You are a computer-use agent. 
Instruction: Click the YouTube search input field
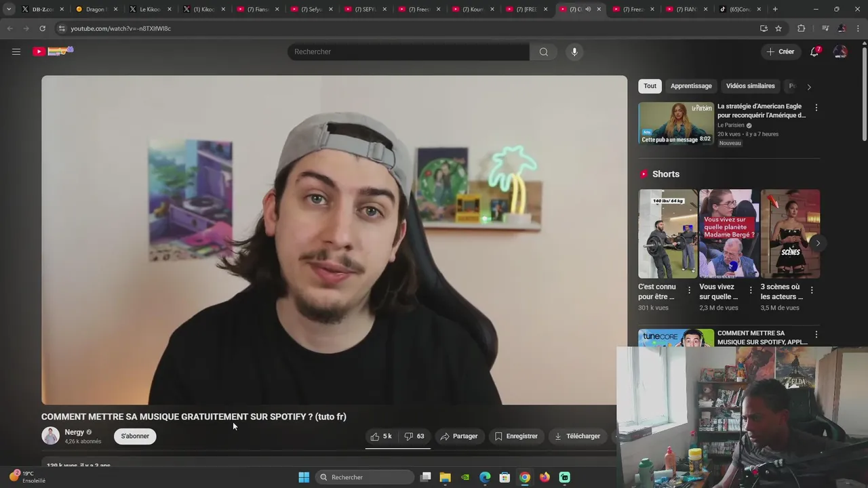click(408, 52)
